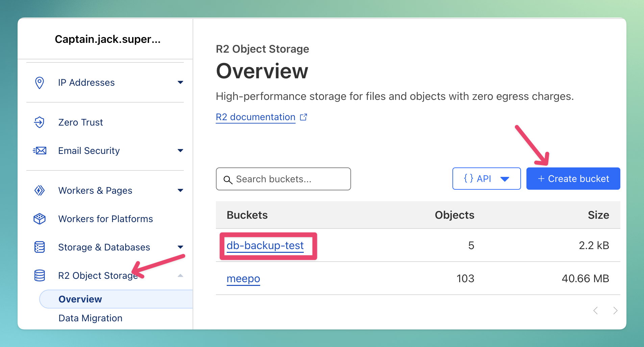Open the meepo bucket
This screenshot has width=644, height=347.
click(243, 278)
